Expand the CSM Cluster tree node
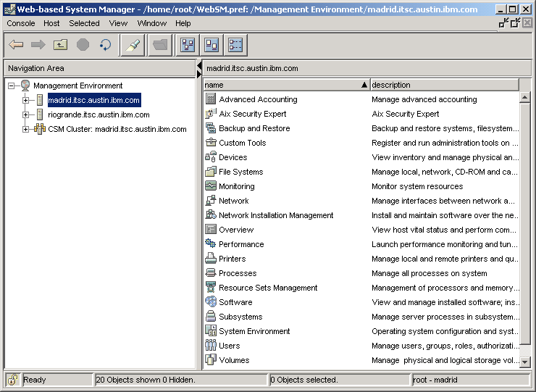 point(25,129)
